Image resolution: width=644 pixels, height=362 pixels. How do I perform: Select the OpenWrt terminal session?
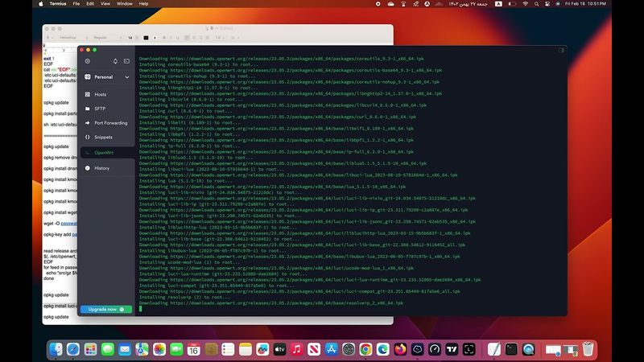(106, 153)
